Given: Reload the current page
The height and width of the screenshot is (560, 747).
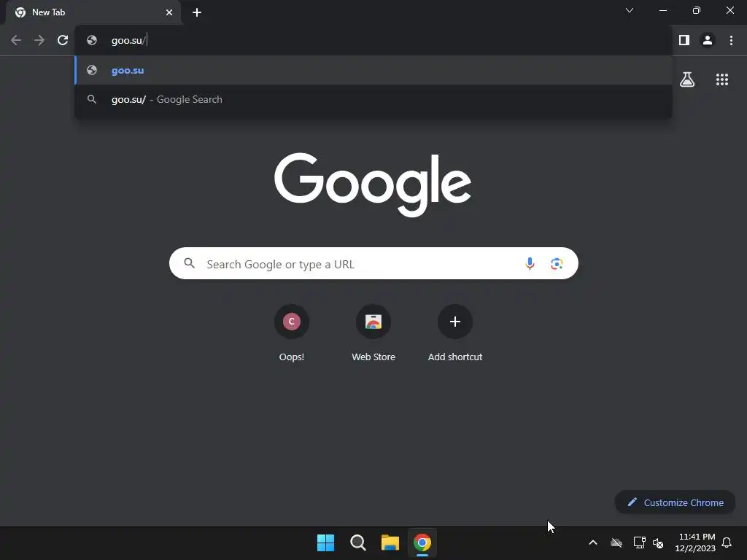Looking at the screenshot, I should click(63, 41).
